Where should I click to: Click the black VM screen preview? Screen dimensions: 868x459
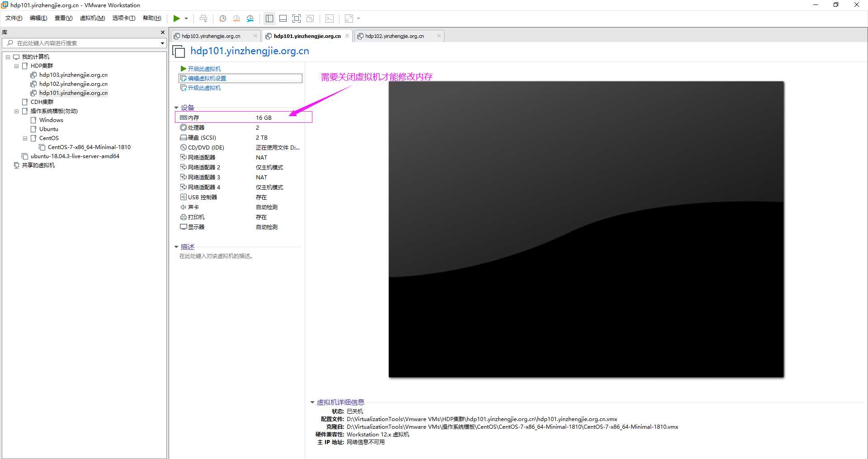pyautogui.click(x=586, y=229)
